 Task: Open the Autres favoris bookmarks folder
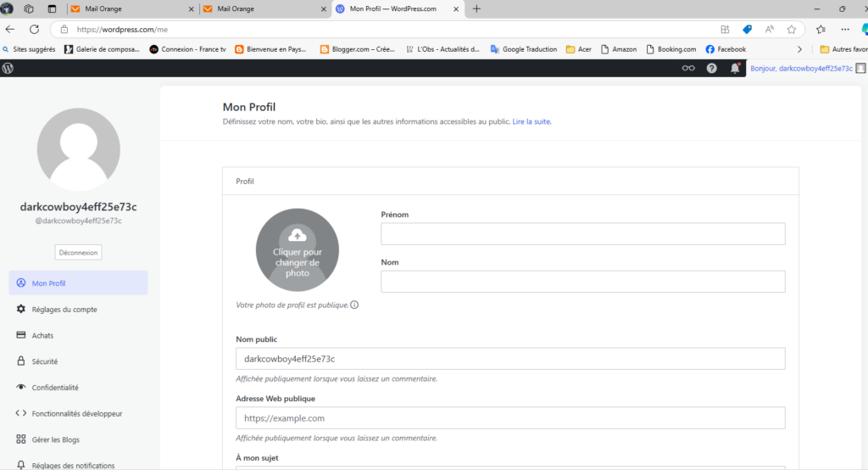(843, 49)
